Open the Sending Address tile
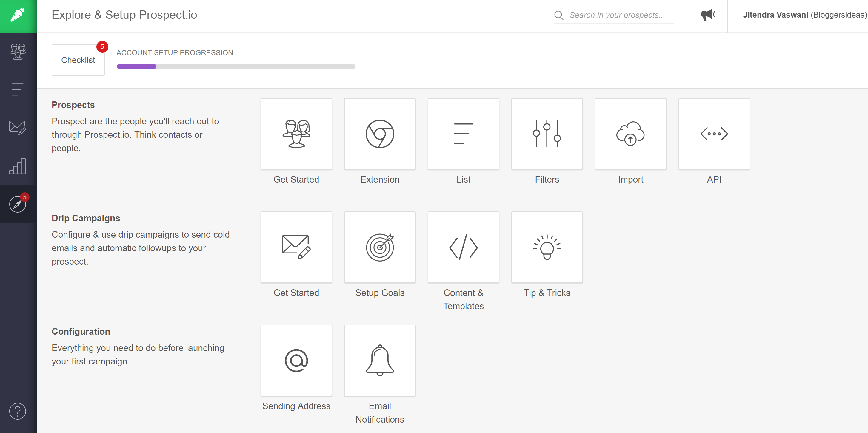 click(296, 361)
